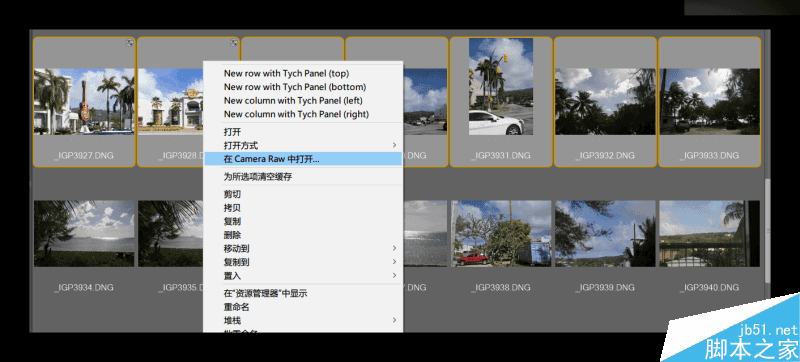
Task: Click file name label _IGP3940.DNG
Action: (709, 288)
